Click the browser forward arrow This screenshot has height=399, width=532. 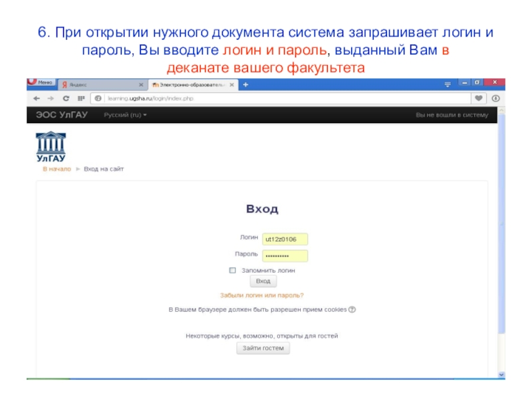[51, 98]
